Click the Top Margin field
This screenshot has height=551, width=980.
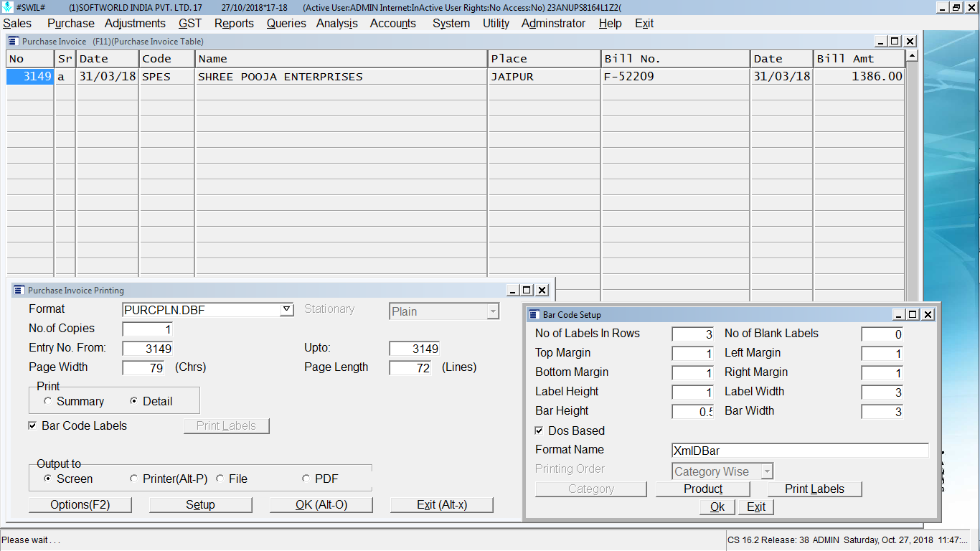pos(693,354)
